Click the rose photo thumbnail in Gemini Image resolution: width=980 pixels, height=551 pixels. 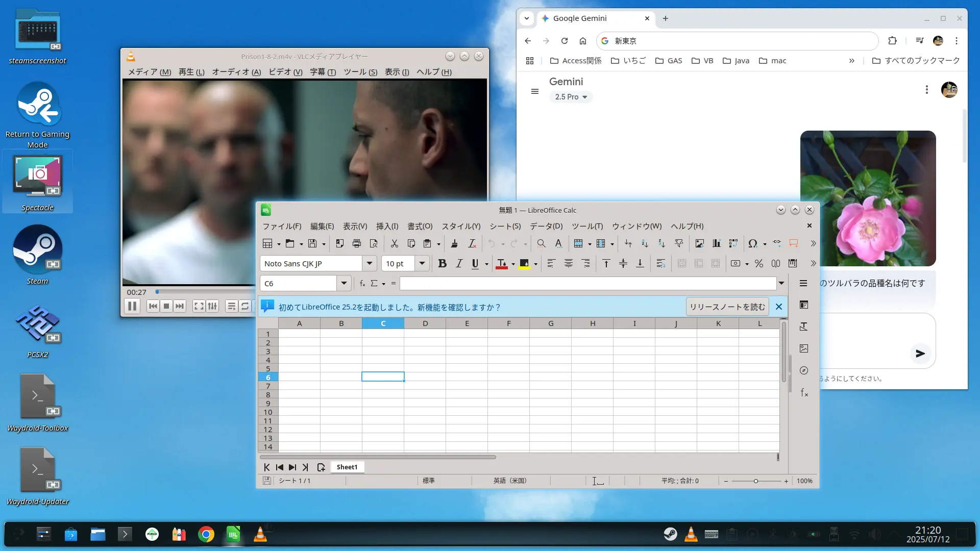(868, 198)
